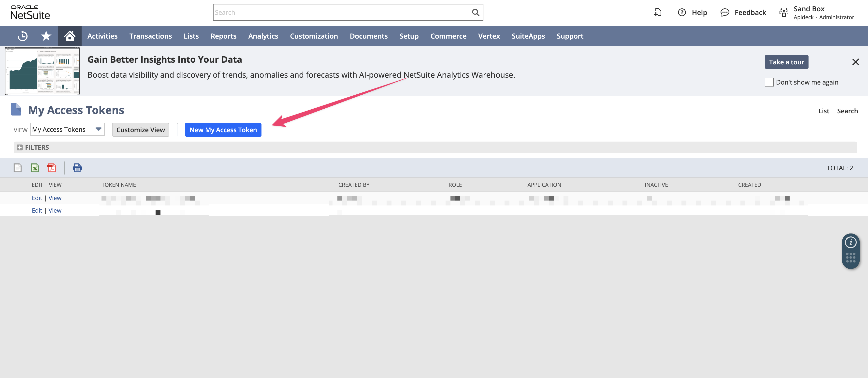Open the Shortcuts star icon
The width and height of the screenshot is (868, 378).
pyautogui.click(x=46, y=36)
